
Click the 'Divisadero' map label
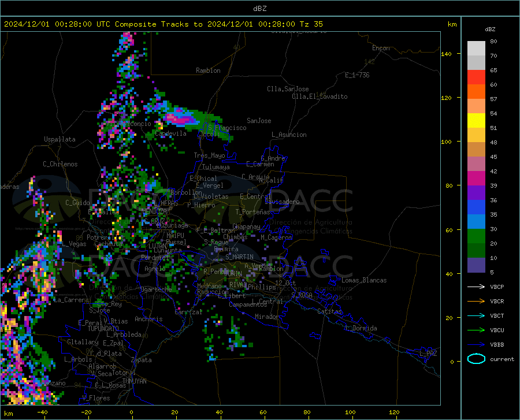[x=282, y=202]
